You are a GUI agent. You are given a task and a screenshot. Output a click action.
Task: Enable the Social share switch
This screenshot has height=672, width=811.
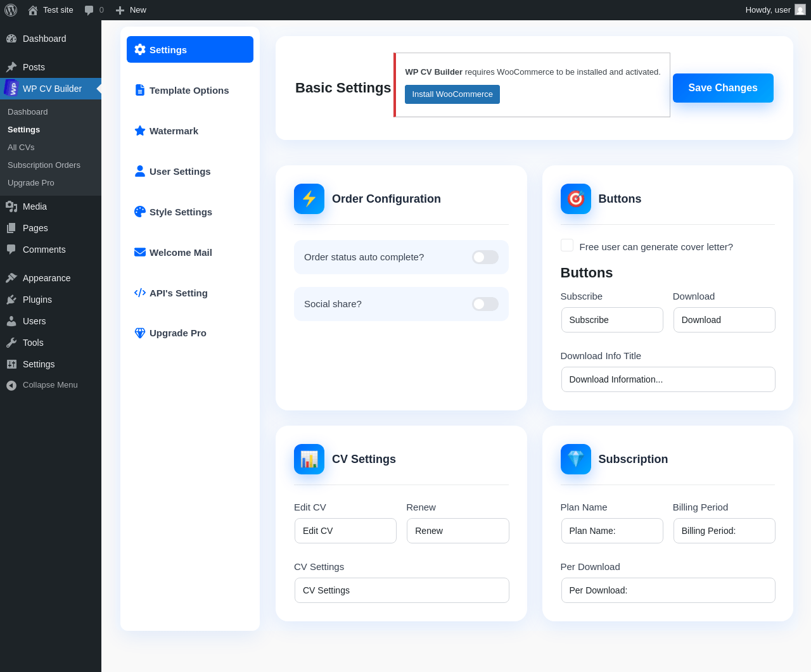[485, 304]
